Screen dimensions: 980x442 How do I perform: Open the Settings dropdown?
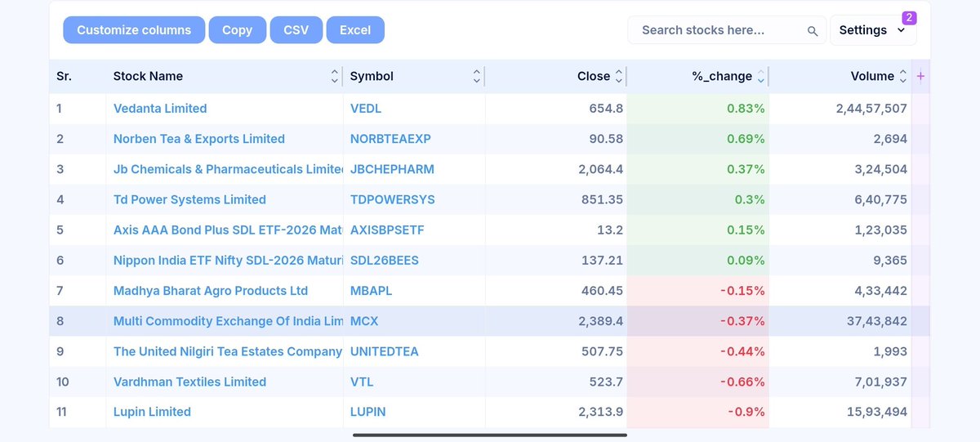(x=873, y=30)
